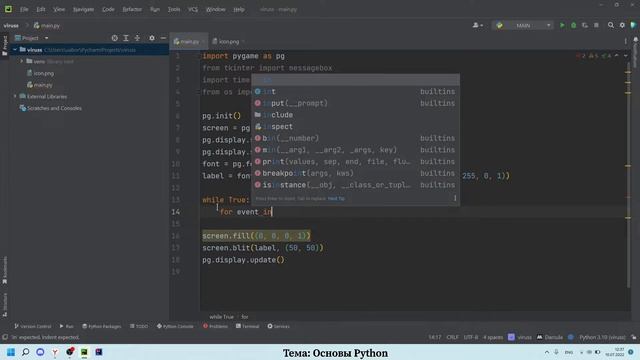Image resolution: width=640 pixels, height=360 pixels.
Task: Open Project panel options gear
Action: click(x=152, y=38)
